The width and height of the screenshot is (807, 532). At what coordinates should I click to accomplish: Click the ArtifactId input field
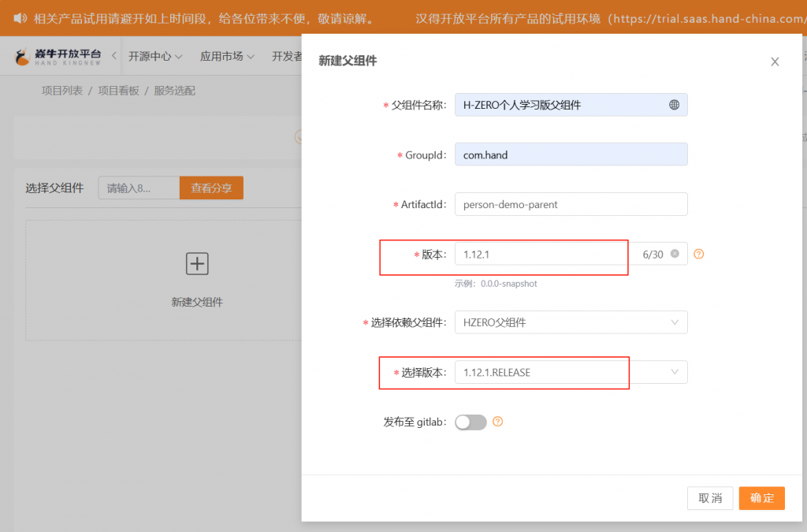571,204
